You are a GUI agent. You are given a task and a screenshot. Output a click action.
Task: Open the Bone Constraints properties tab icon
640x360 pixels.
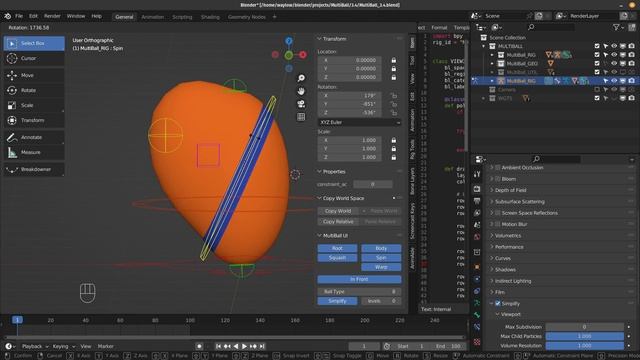tap(477, 327)
